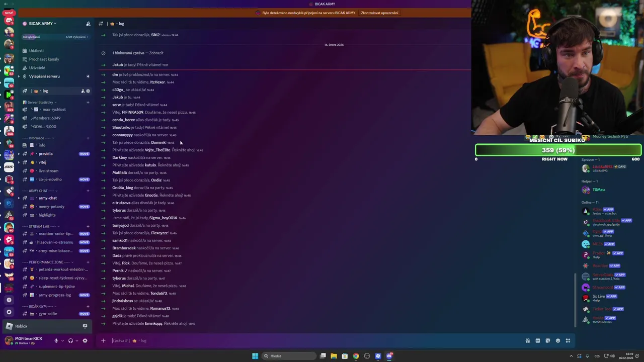
Task: Open the sticker picker in message bar
Action: tap(548, 340)
